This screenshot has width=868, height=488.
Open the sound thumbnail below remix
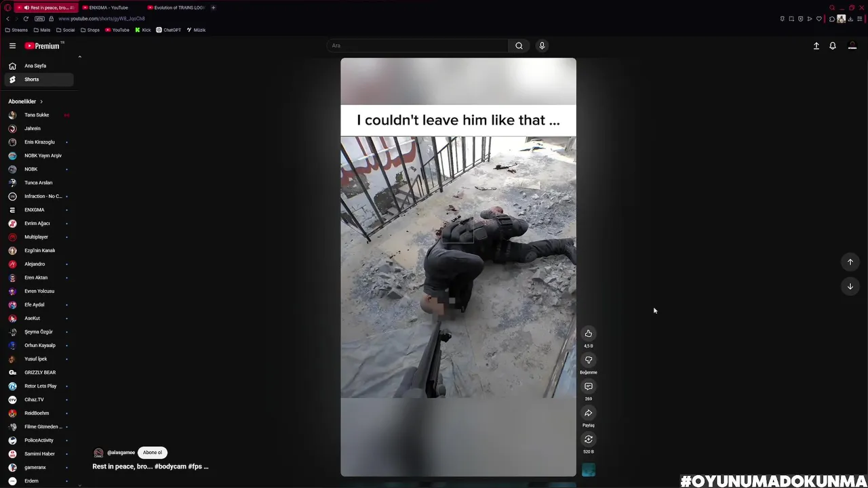pos(589,470)
